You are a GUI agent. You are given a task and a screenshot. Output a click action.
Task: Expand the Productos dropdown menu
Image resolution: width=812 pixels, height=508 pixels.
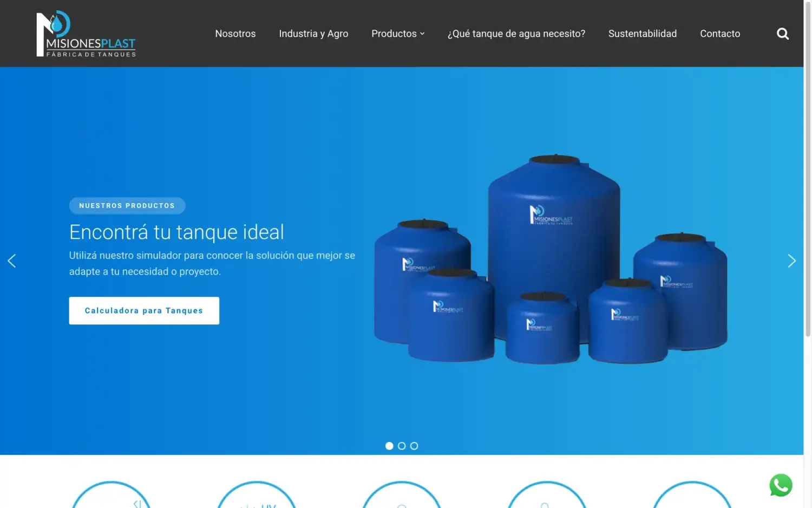coord(398,34)
